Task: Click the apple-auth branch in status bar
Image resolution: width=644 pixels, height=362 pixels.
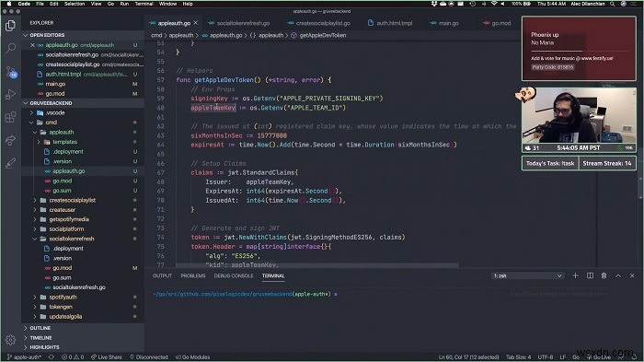Action: click(24, 357)
